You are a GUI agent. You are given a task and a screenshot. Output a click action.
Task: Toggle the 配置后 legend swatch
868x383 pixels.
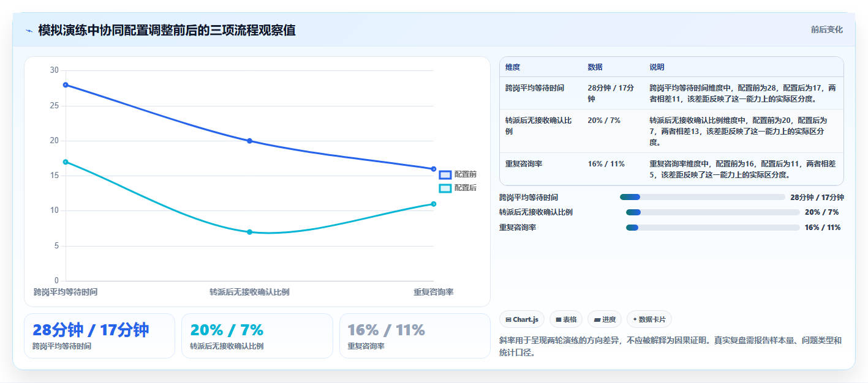click(445, 188)
